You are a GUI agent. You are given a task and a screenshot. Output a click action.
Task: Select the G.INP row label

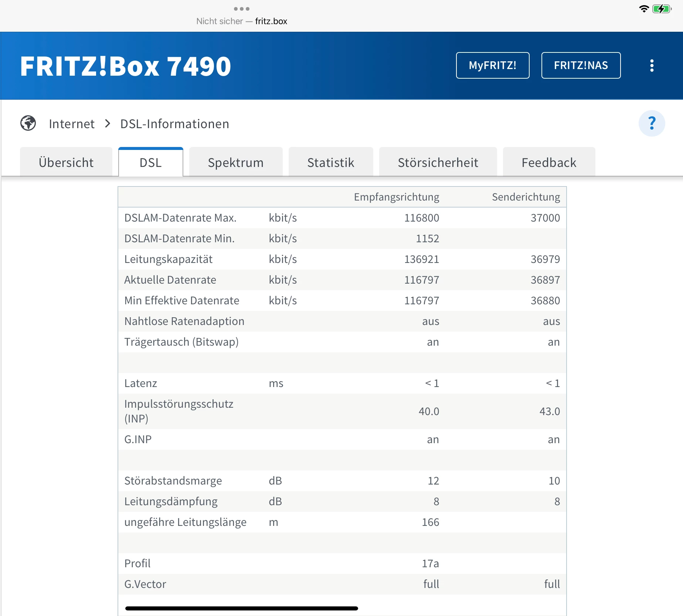(138, 439)
